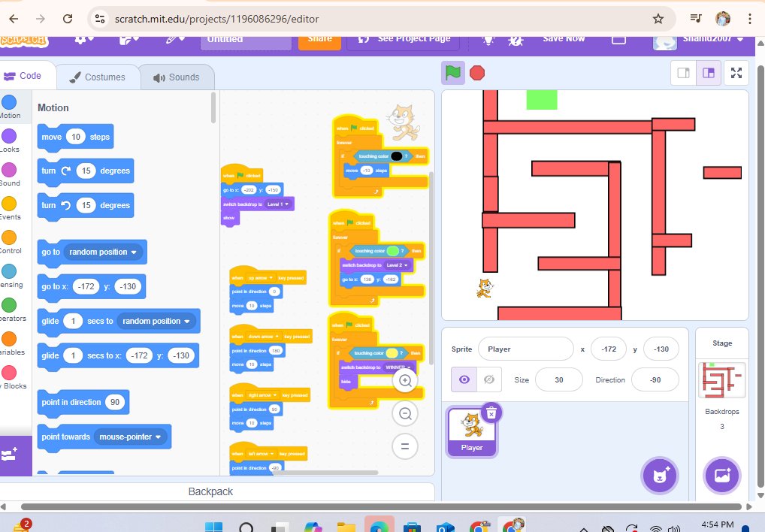Click the Sprite name field 'Player'

point(526,349)
